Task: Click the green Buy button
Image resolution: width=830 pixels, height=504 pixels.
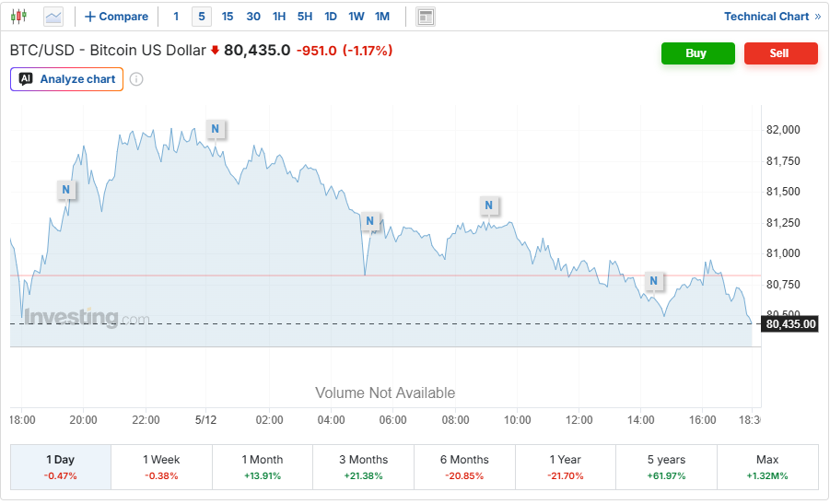Action: coord(697,53)
